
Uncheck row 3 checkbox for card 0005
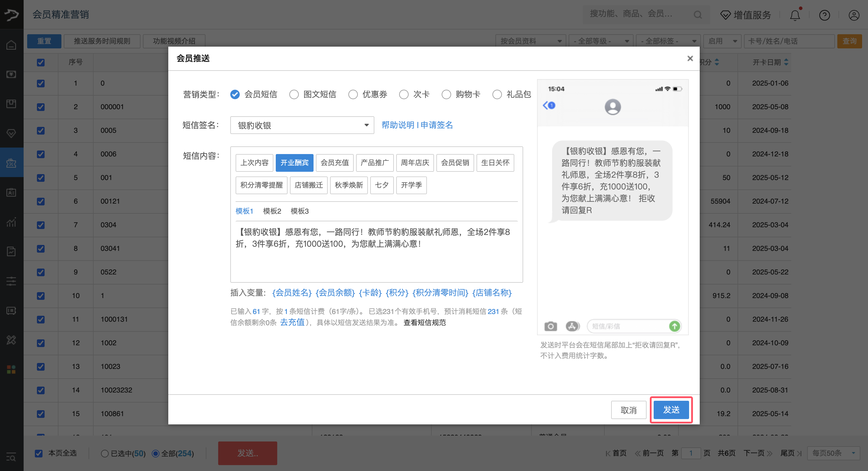pyautogui.click(x=41, y=130)
